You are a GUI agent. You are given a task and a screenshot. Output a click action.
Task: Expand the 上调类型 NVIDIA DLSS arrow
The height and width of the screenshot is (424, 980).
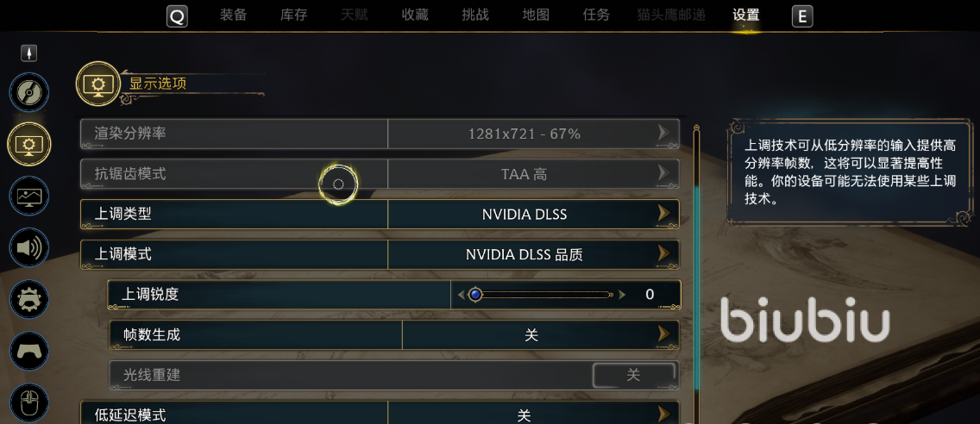(663, 214)
